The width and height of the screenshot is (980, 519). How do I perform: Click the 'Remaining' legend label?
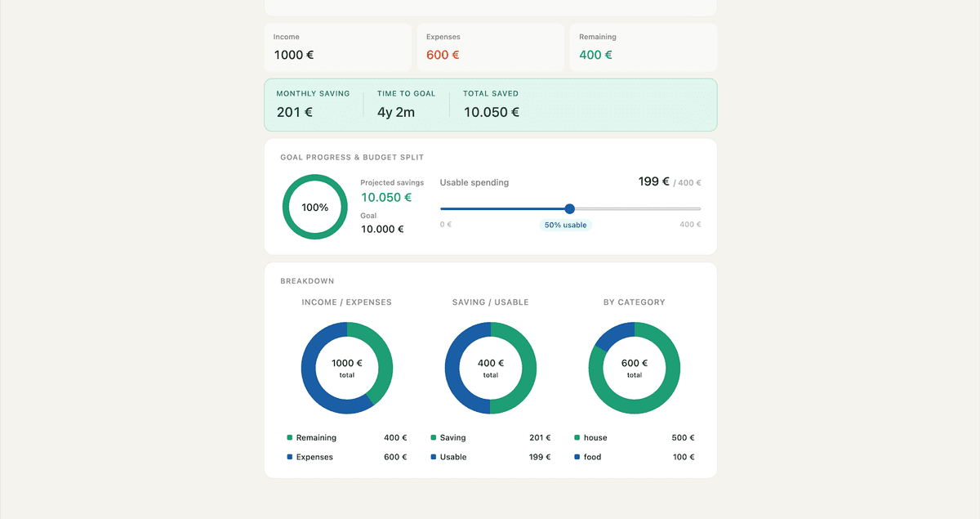pos(316,438)
